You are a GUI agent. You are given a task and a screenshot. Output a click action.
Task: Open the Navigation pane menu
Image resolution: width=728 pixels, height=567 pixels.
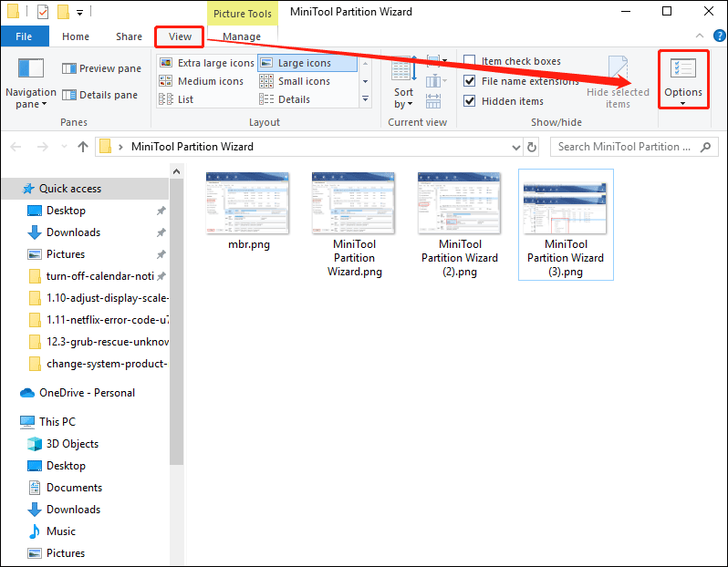point(31,84)
